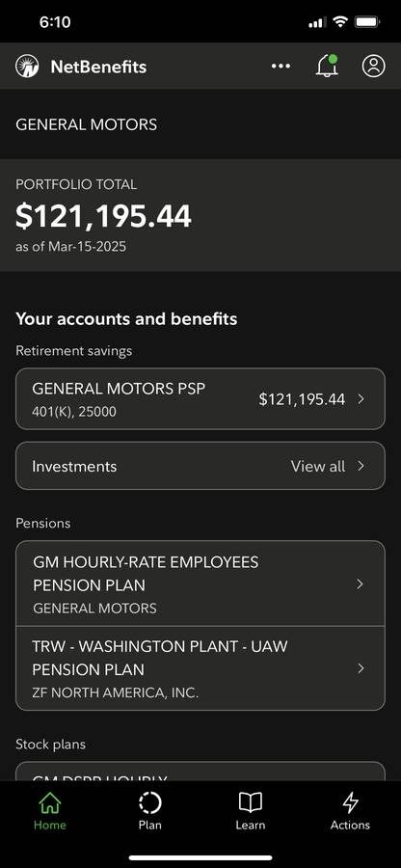Expand Investments View all chevron
Screen dimensions: 401x868
click(x=361, y=466)
